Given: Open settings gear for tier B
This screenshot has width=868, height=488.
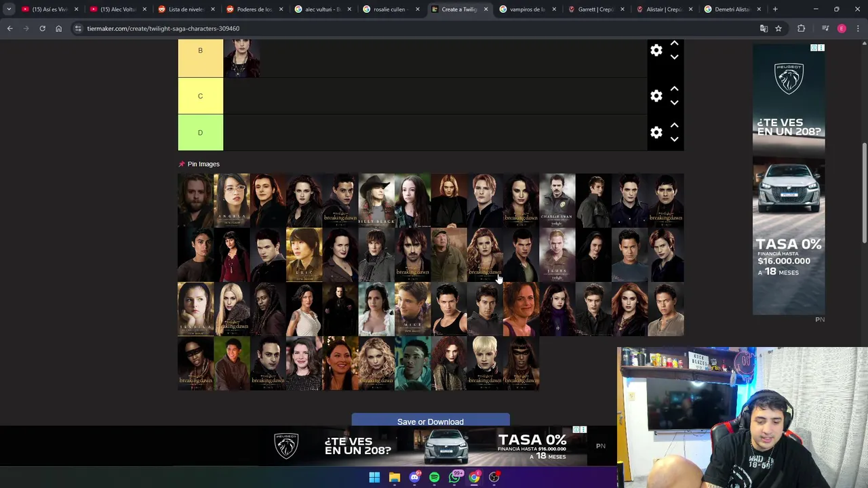Looking at the screenshot, I should coord(656,50).
